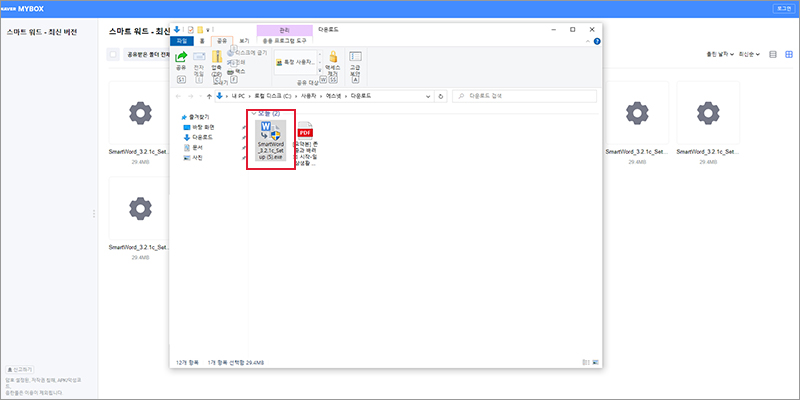This screenshot has width=800, height=400.
Task: Switch Explorer to details view icon
Action: point(585,362)
